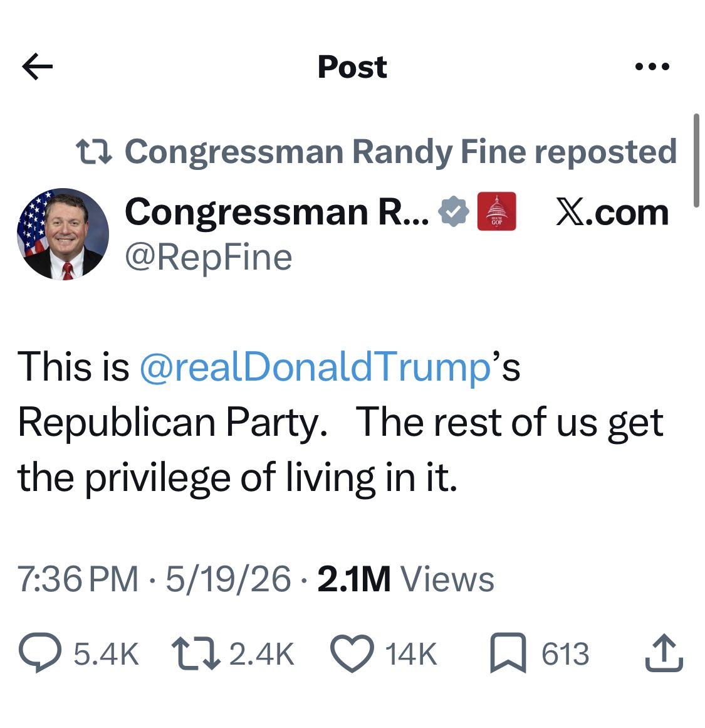Open the three-dots more options menu
The height and width of the screenshot is (728, 705).
[x=652, y=67]
